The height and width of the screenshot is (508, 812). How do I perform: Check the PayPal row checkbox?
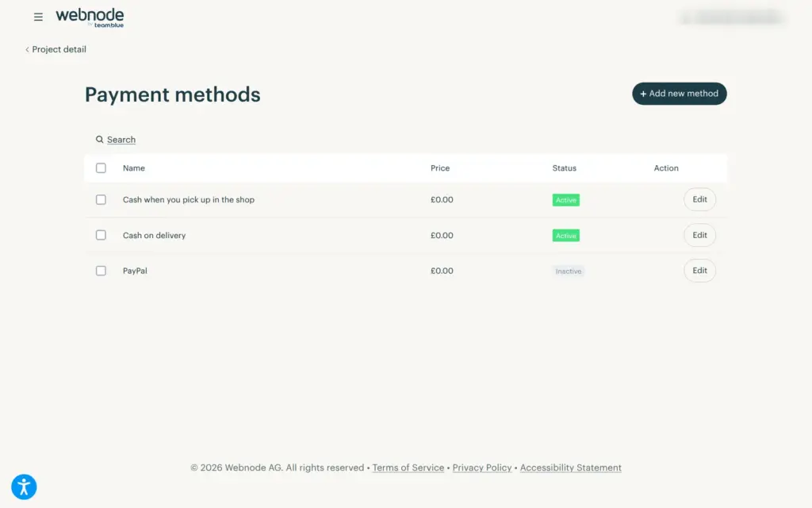(101, 271)
